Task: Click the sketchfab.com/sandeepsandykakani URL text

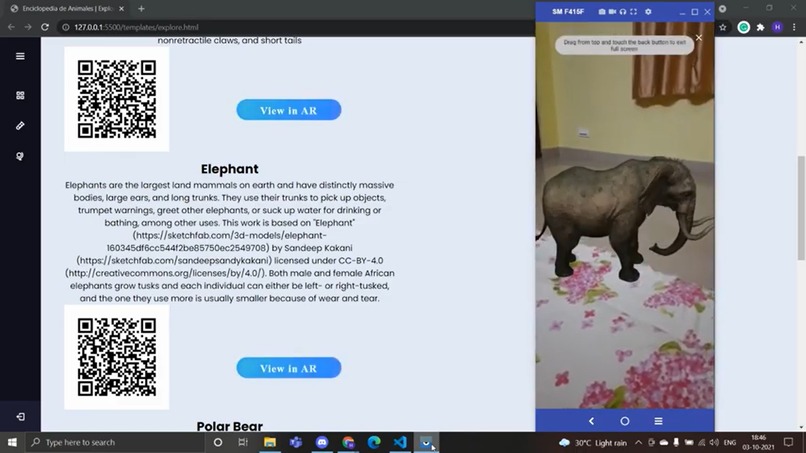Action: click(175, 261)
